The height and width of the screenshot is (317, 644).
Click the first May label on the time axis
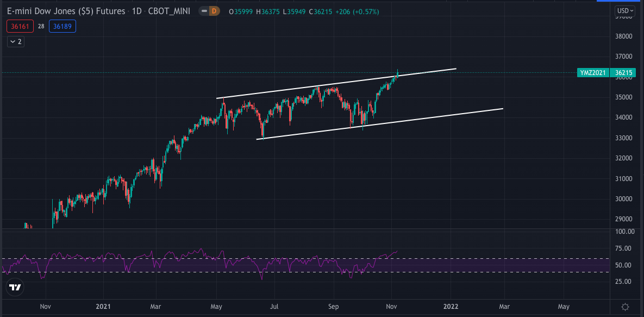click(x=216, y=307)
